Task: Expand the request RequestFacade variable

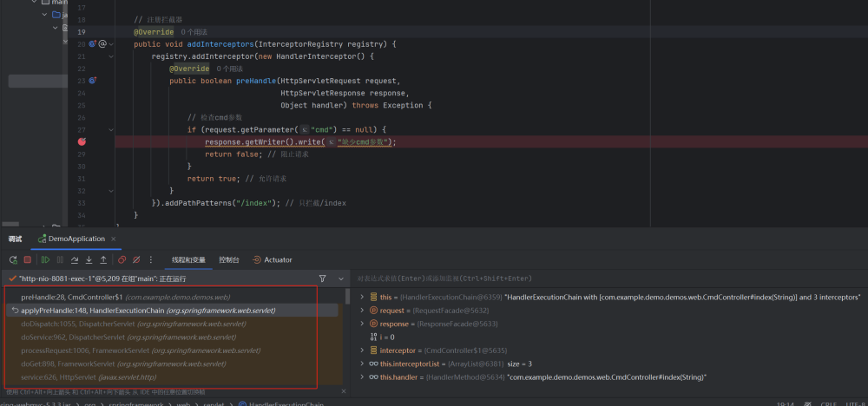Action: point(362,311)
